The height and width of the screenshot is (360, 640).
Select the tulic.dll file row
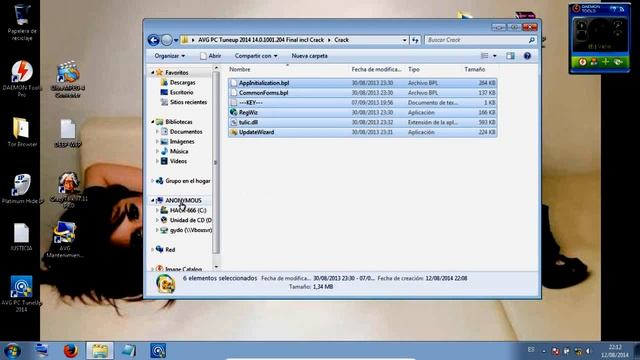point(362,122)
